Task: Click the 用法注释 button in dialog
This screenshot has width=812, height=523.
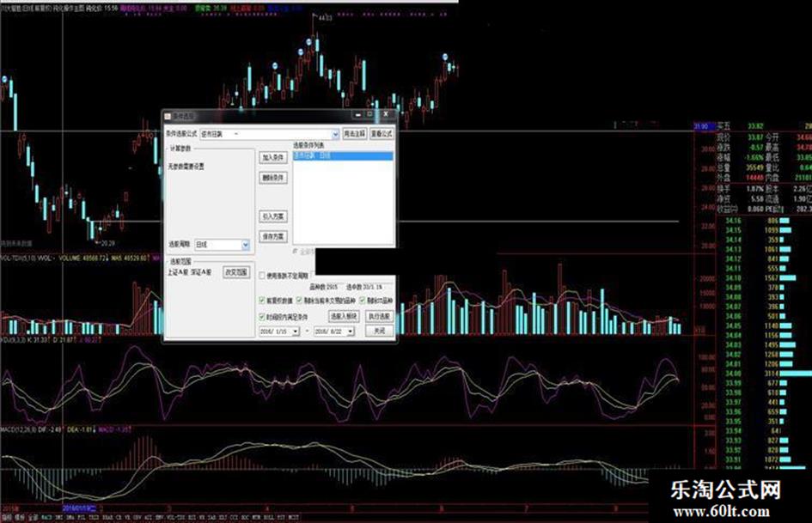Action: click(355, 134)
